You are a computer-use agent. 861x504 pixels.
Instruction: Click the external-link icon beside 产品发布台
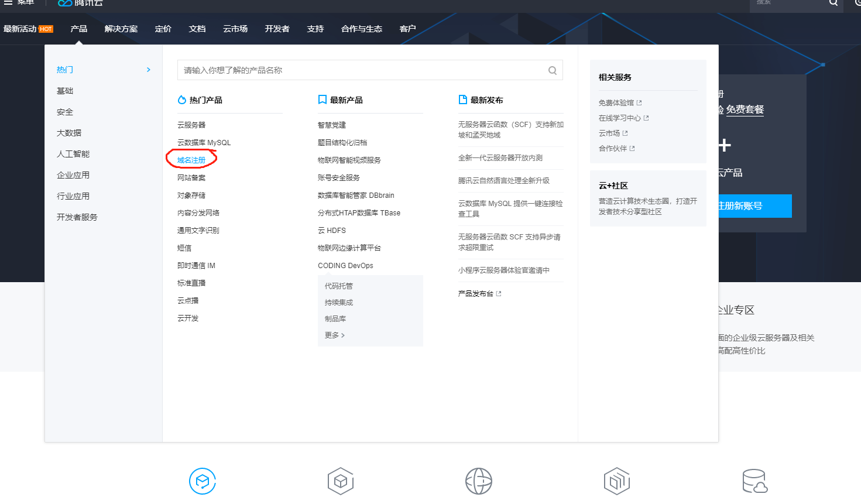pos(499,294)
